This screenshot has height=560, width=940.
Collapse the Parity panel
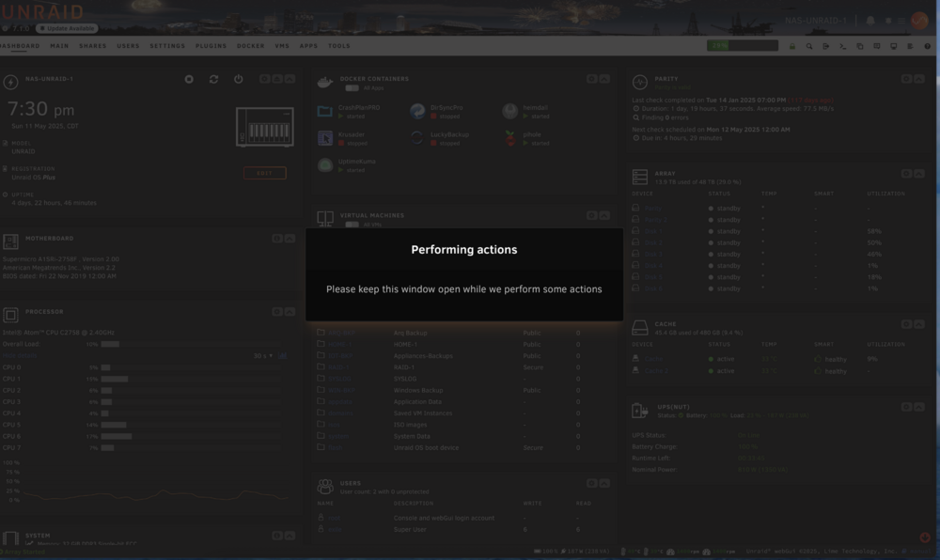(919, 79)
